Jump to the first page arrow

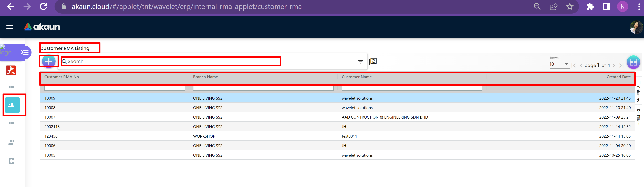[x=574, y=66]
